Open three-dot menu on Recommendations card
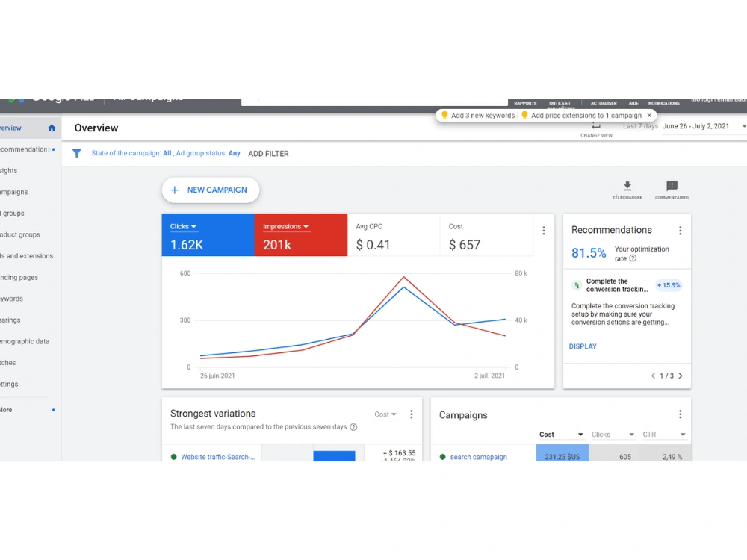The height and width of the screenshot is (560, 747). pos(681,231)
